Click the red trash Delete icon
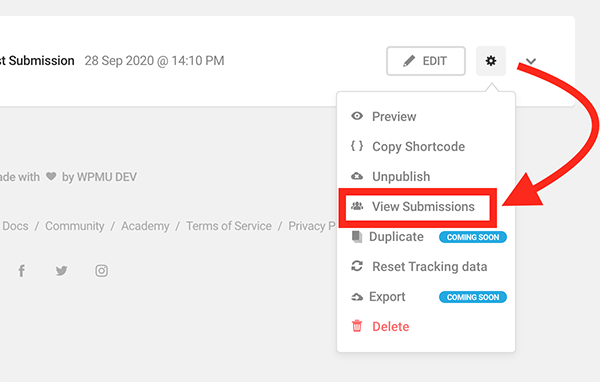Image resolution: width=600 pixels, height=382 pixels. pos(357,326)
